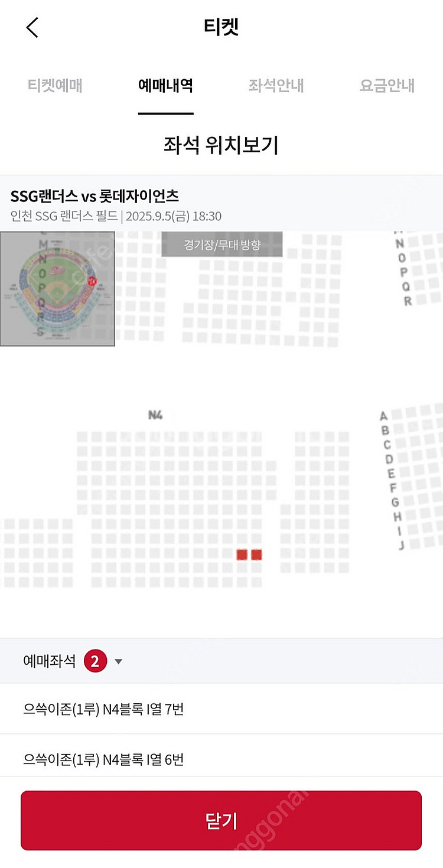Open the 티켓예매 tab
443x868 pixels.
(55, 86)
